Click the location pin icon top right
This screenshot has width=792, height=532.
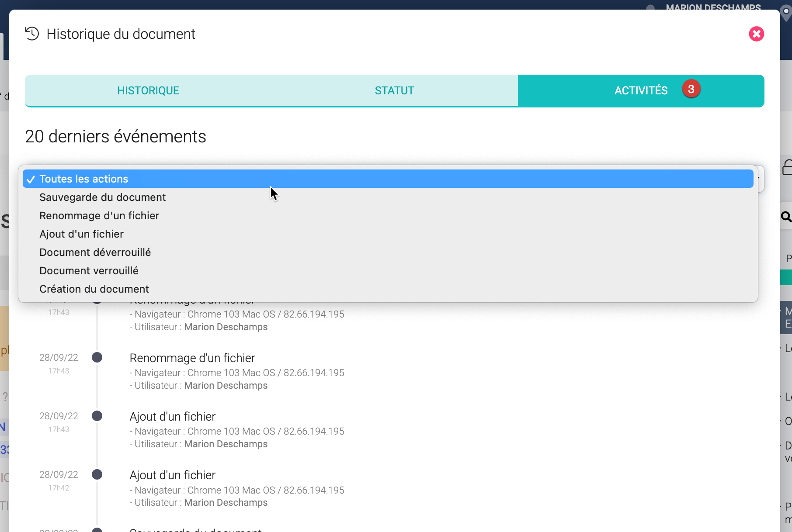coord(786,12)
